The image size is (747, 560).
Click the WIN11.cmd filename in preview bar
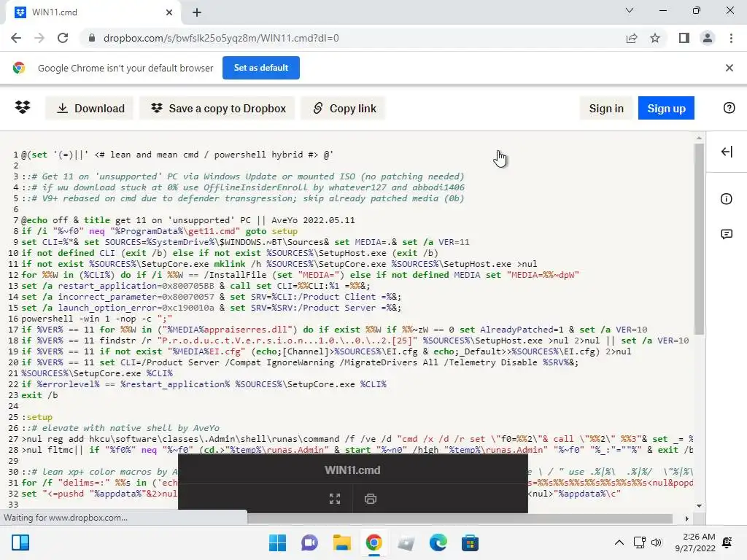coord(352,470)
